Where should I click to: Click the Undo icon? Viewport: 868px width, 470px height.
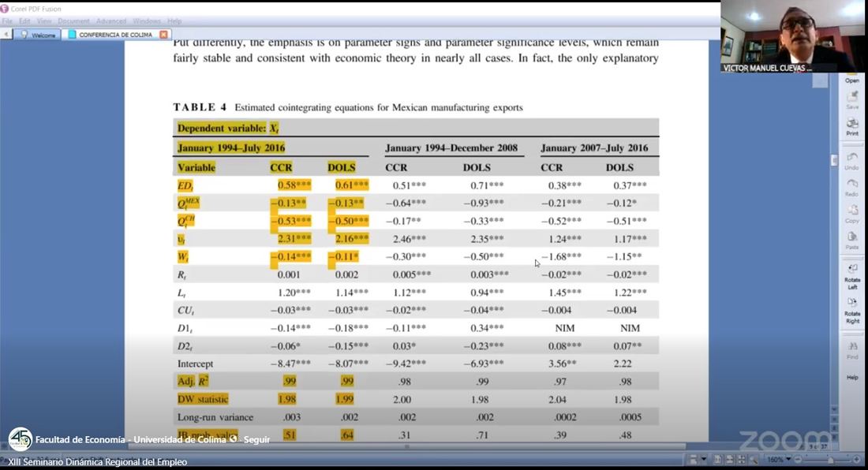[x=852, y=160]
